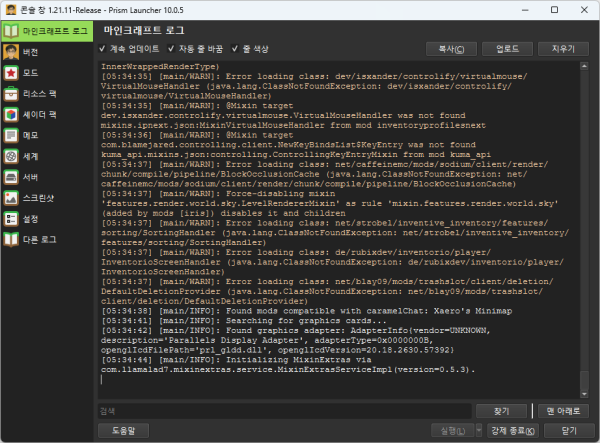
Task: Click the log scrollbar down arrow
Action: 584,394
